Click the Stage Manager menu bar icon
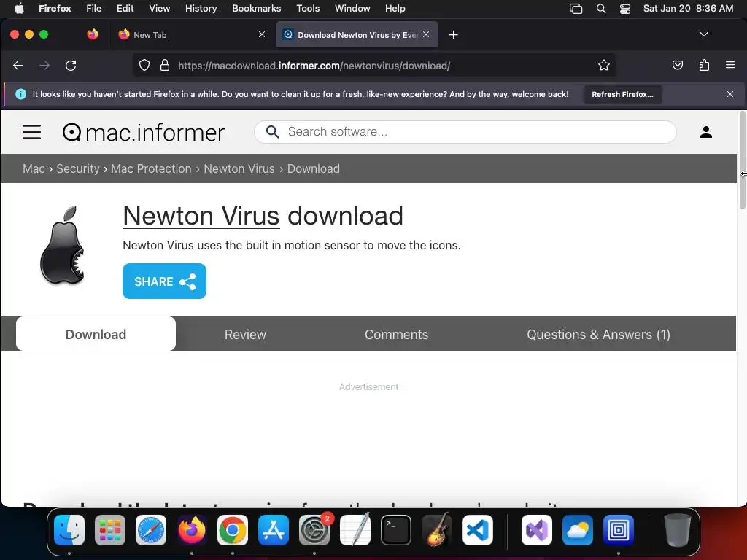 (576, 9)
